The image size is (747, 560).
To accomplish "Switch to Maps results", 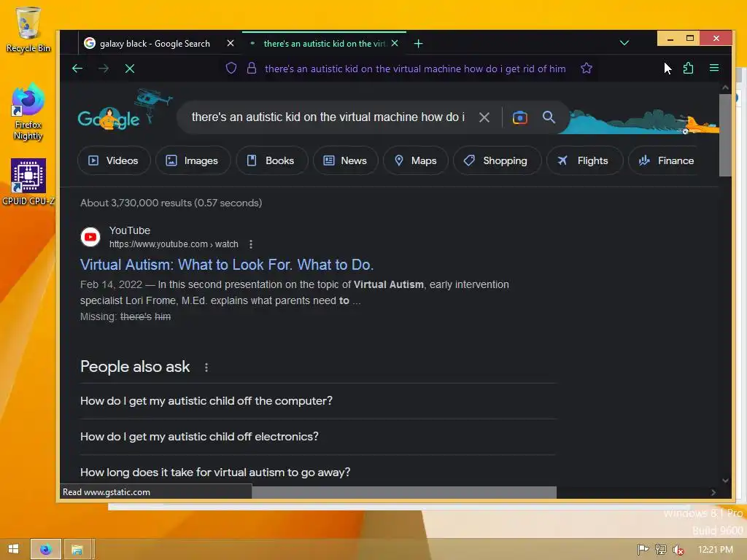I will (415, 160).
